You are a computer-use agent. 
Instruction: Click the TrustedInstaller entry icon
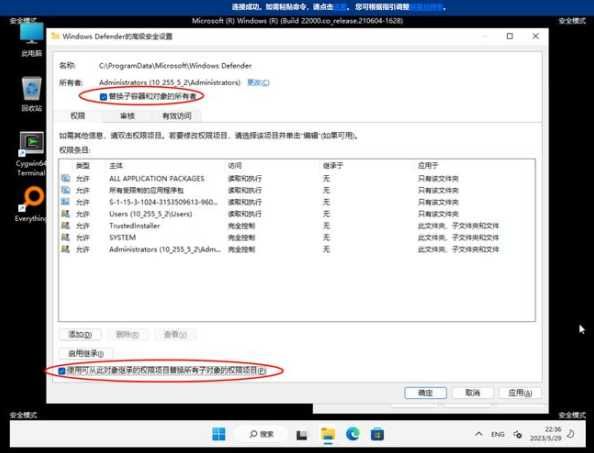[x=66, y=226]
